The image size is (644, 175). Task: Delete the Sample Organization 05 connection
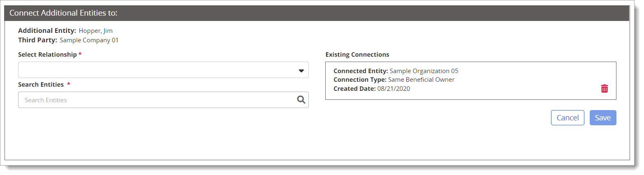click(x=604, y=88)
